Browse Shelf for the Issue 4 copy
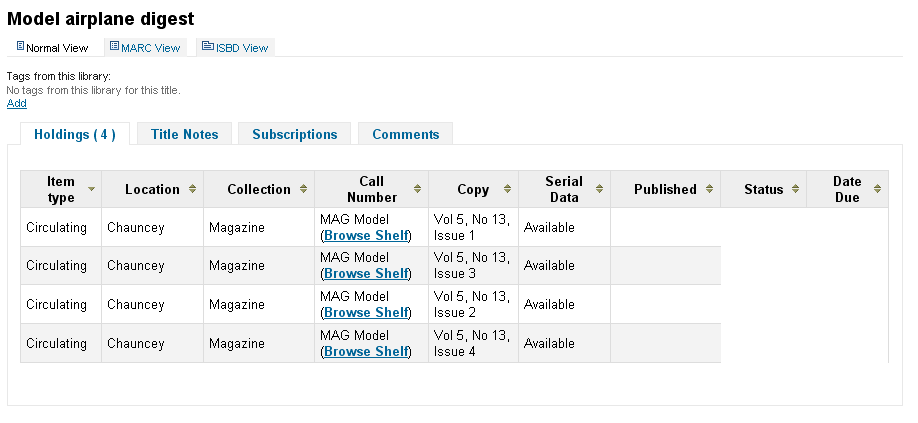The height and width of the screenshot is (423, 918). (x=367, y=351)
